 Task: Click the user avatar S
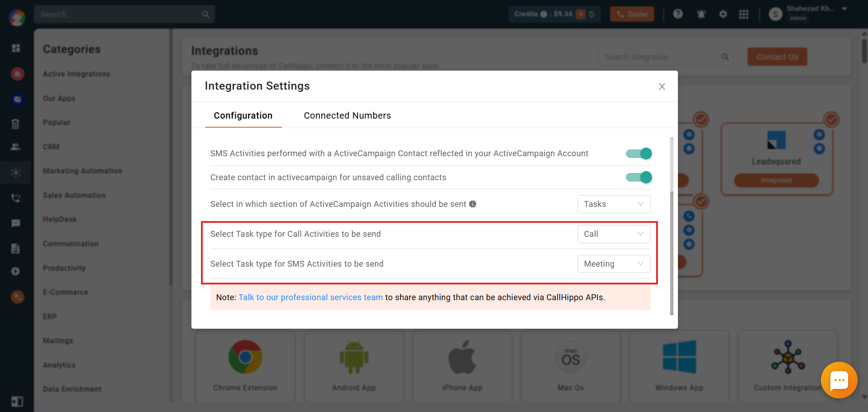tap(776, 14)
